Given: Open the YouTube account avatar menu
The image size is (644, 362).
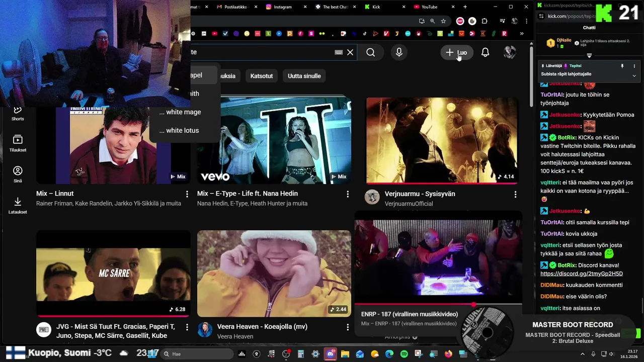Looking at the screenshot, I should (x=510, y=52).
